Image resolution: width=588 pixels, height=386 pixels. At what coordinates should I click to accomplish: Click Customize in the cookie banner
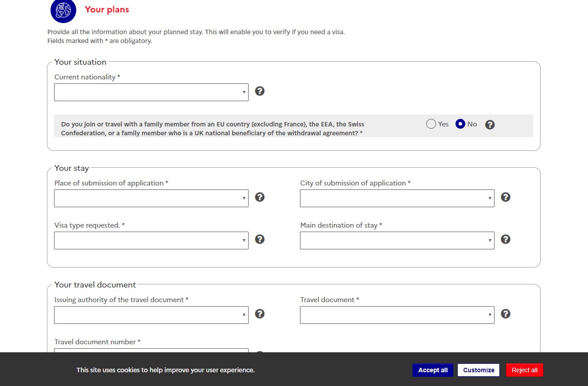(479, 370)
